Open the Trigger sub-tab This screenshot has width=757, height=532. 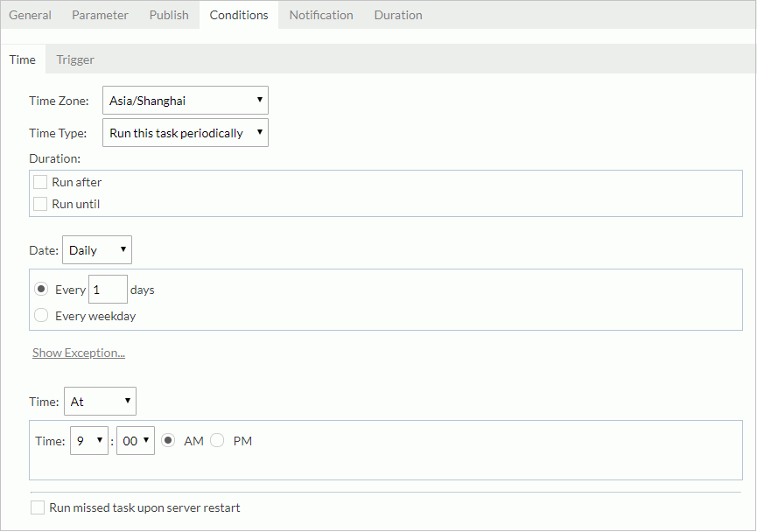point(74,59)
